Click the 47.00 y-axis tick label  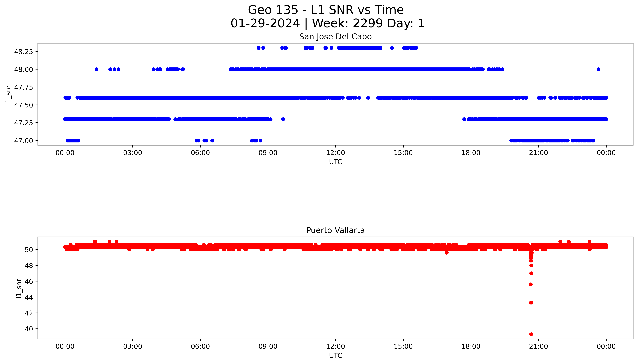coord(24,141)
